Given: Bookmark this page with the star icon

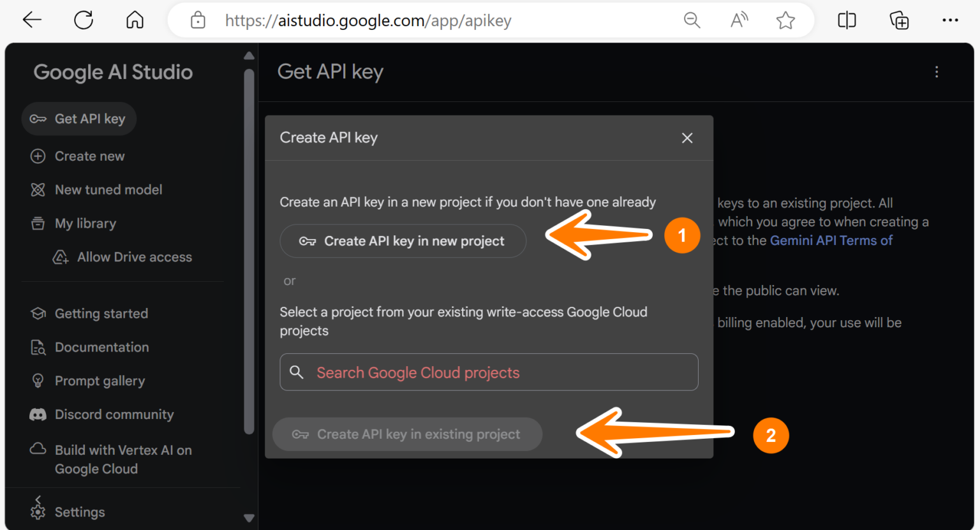Looking at the screenshot, I should pyautogui.click(x=785, y=20).
